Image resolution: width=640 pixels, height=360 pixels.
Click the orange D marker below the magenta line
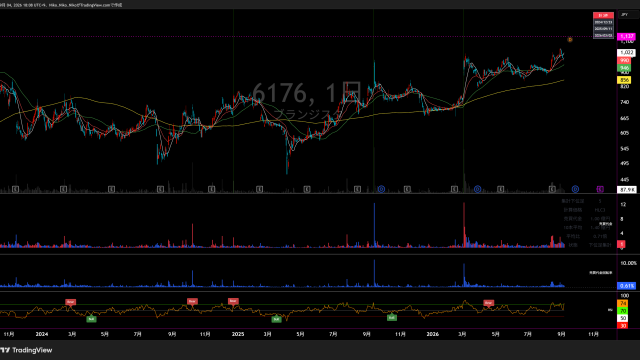click(x=570, y=40)
